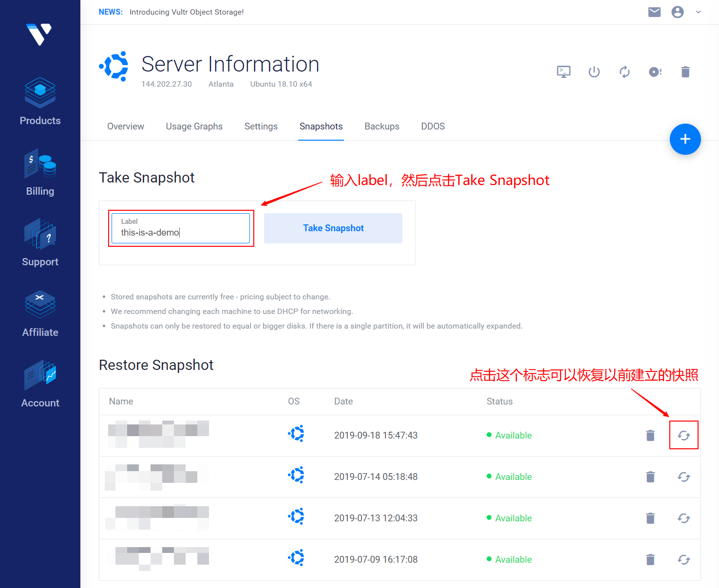Click the blue plus deploy button

point(685,139)
